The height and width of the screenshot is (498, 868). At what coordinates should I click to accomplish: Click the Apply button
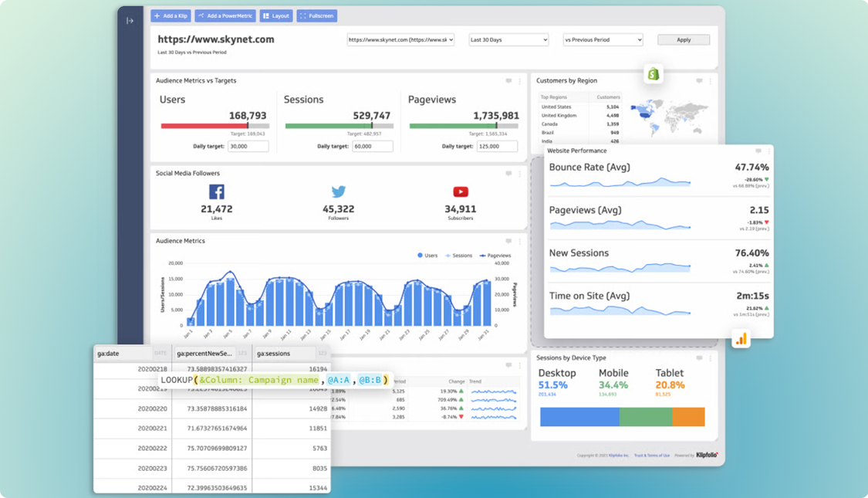pyautogui.click(x=684, y=40)
